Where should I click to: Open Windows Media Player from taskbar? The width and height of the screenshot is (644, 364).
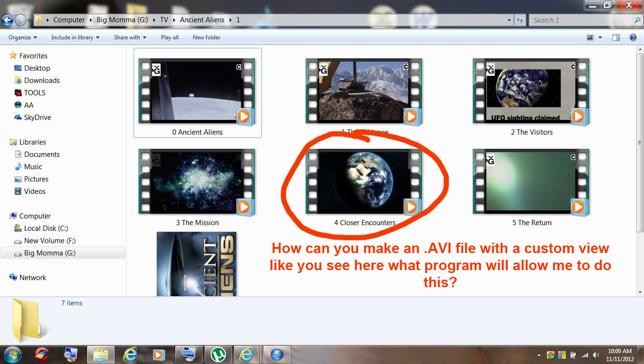[x=159, y=354]
